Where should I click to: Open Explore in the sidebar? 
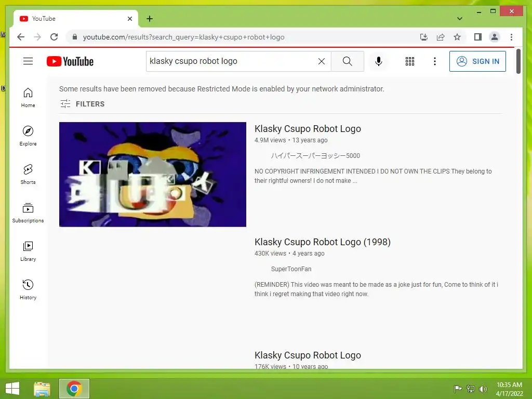[x=28, y=136]
